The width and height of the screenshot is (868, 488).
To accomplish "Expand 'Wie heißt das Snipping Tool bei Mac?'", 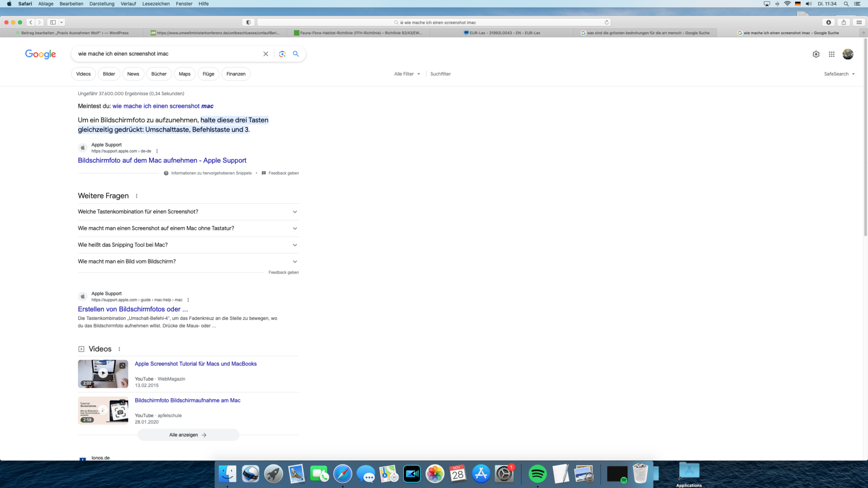I will coord(188,245).
